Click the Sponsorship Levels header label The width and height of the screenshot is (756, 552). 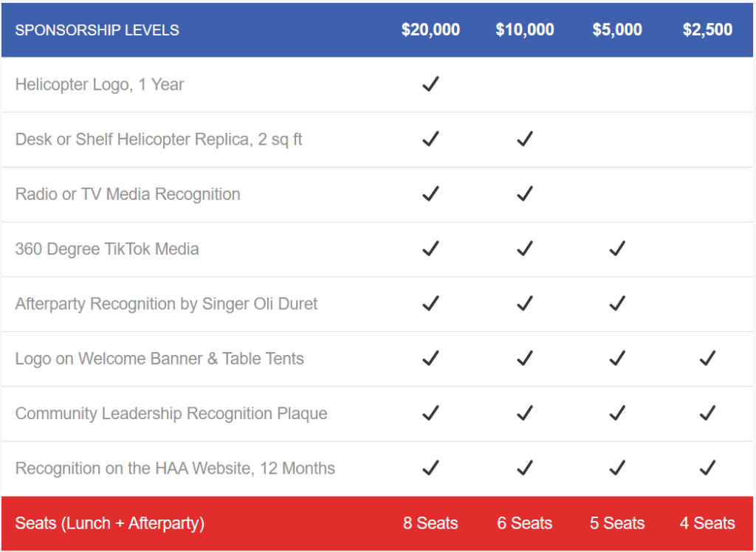click(97, 30)
